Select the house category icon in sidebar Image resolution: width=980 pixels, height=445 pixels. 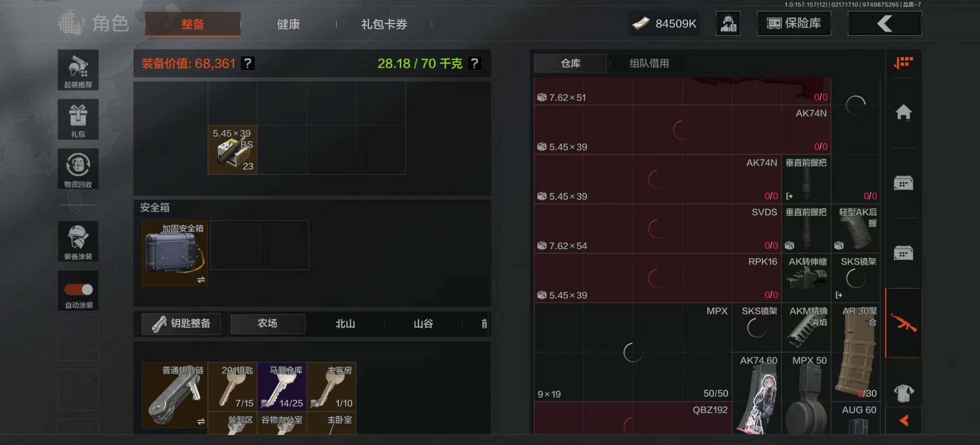point(903,113)
